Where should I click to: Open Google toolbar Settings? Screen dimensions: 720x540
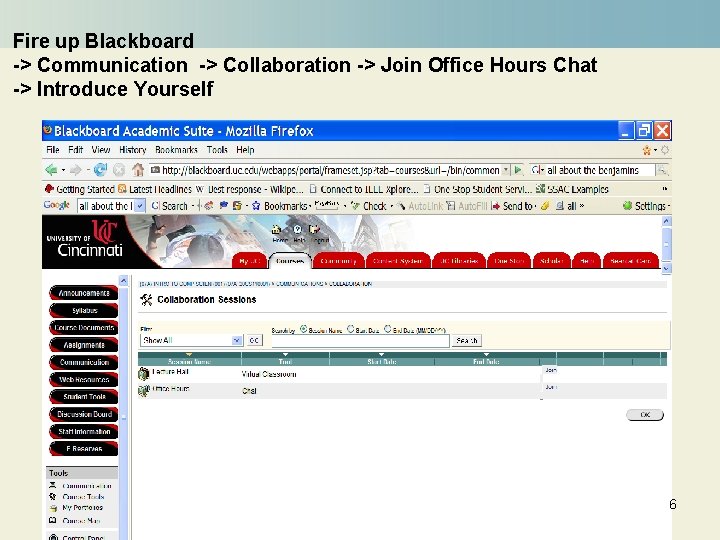coord(646,206)
